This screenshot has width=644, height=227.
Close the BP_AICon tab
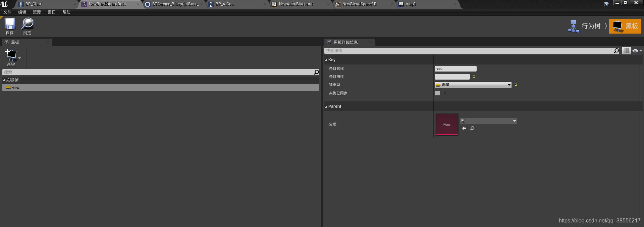tap(265, 4)
